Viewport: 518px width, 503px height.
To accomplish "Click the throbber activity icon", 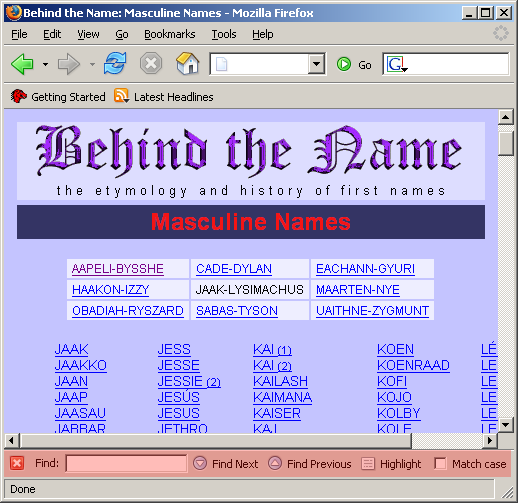I will 501,33.
